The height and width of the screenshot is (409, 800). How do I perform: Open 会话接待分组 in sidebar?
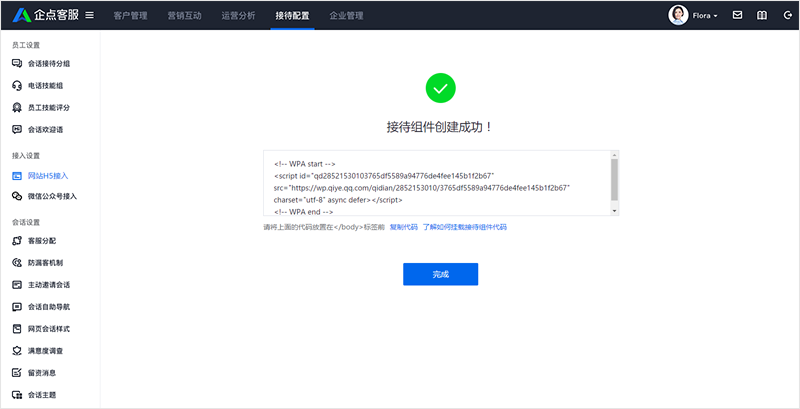(x=50, y=64)
